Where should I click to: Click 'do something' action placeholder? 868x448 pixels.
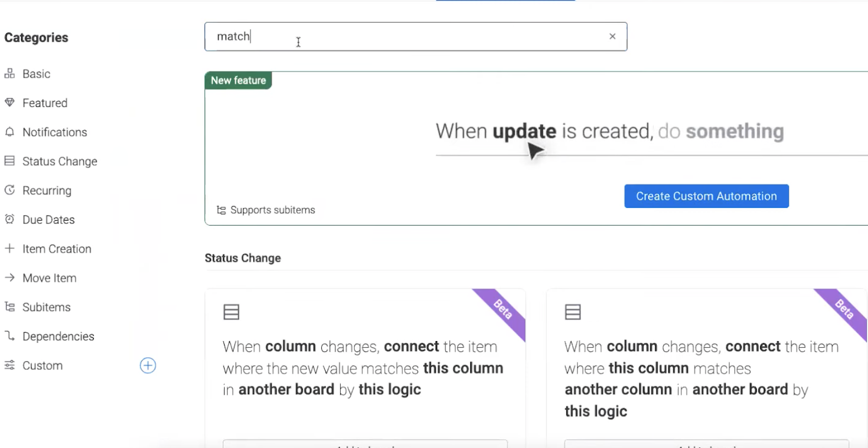[720, 131]
